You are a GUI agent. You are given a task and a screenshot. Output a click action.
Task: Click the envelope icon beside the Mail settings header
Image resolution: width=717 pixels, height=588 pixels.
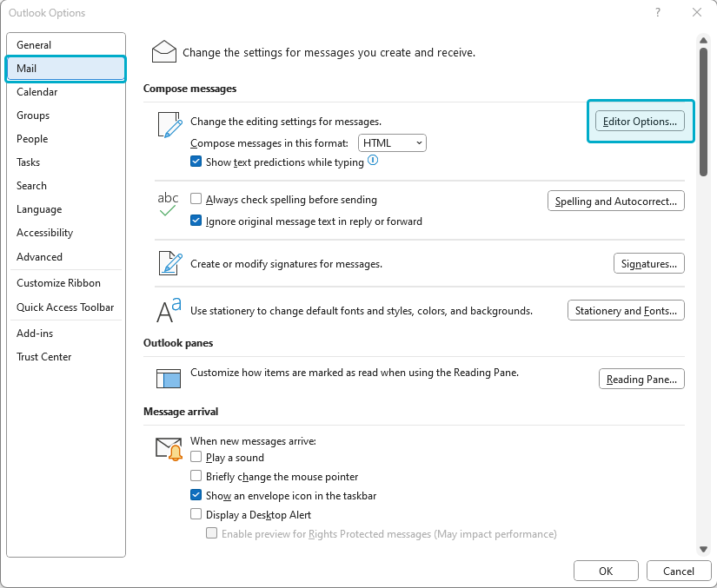point(163,51)
